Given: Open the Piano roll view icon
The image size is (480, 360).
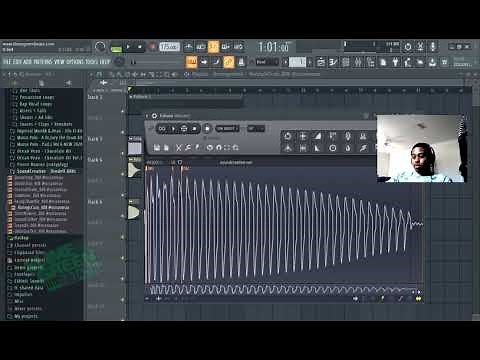Looking at the screenshot, I should click(x=333, y=62).
